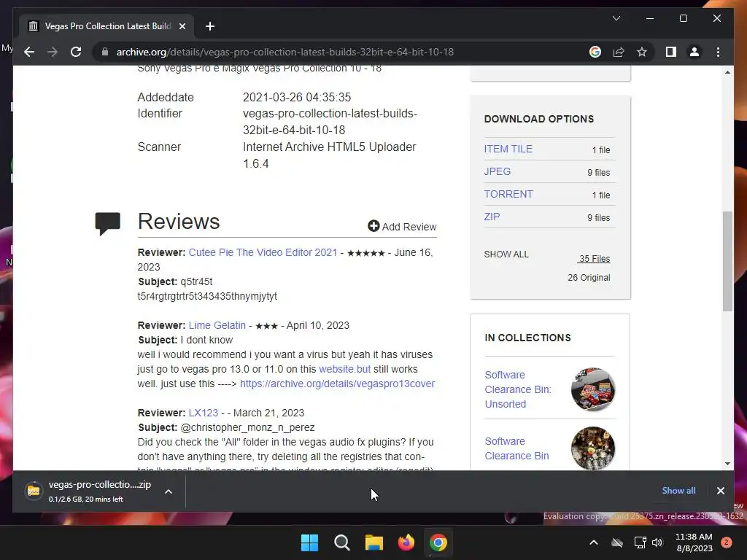Open network tray icon
Image resolution: width=747 pixels, height=560 pixels.
point(640,542)
